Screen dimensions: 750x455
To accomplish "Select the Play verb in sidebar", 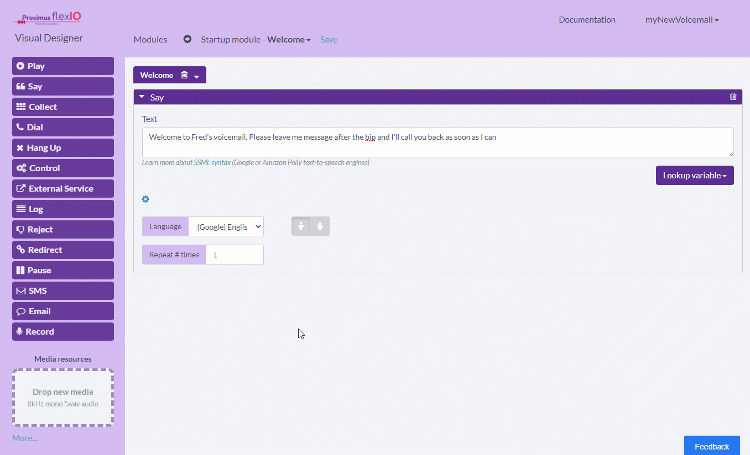I will pyautogui.click(x=63, y=66).
